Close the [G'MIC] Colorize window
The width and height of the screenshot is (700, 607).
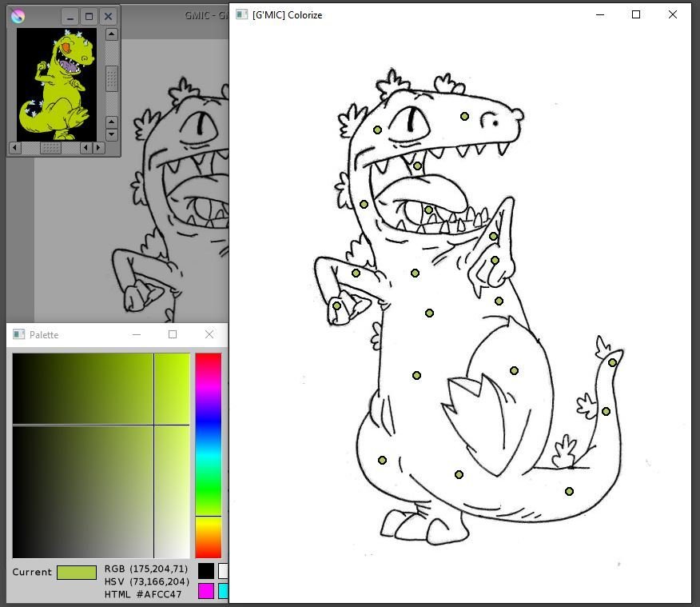[673, 14]
